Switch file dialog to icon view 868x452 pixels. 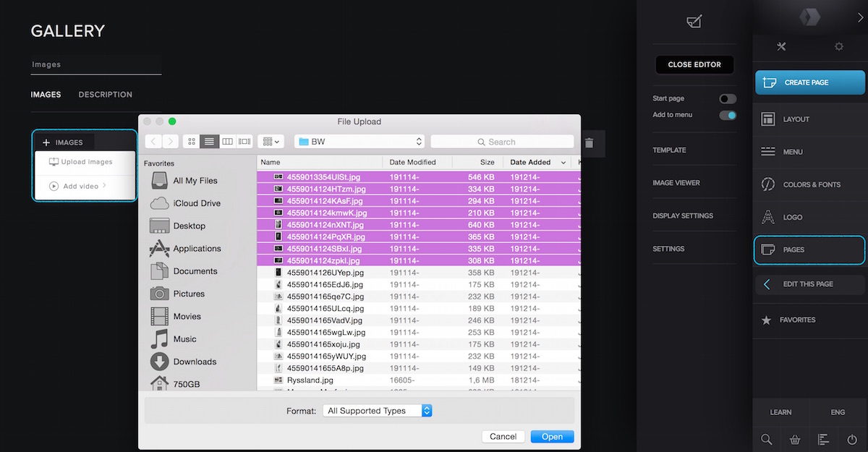click(x=192, y=142)
